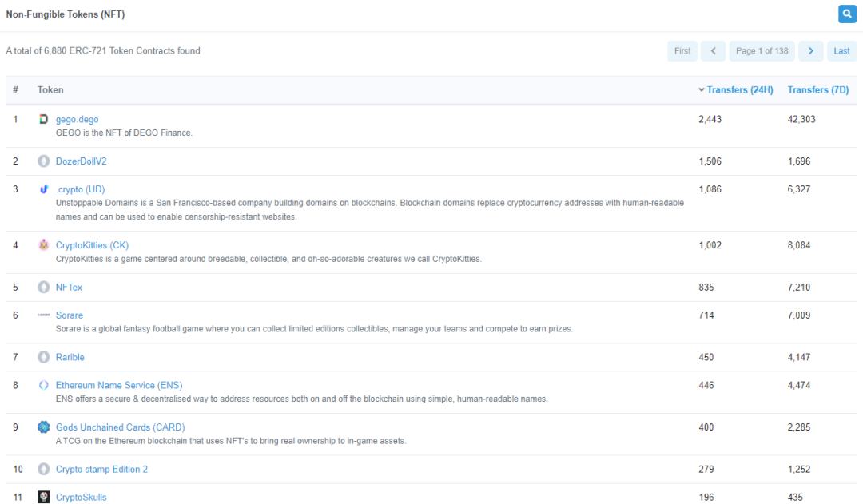Click the Page 1 of 138 indicator
Viewport: 863px width, 504px height.
click(762, 51)
